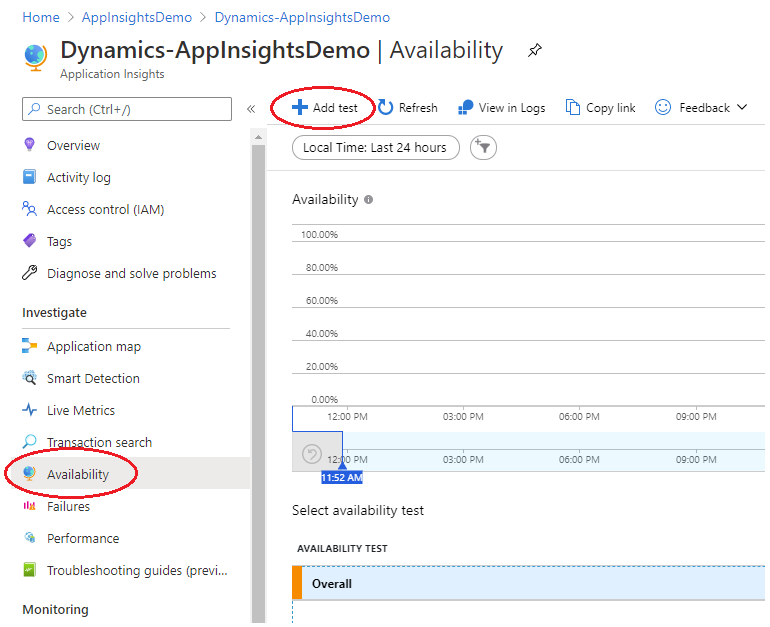
Task: Select Failures in the left menu
Action: [x=68, y=506]
